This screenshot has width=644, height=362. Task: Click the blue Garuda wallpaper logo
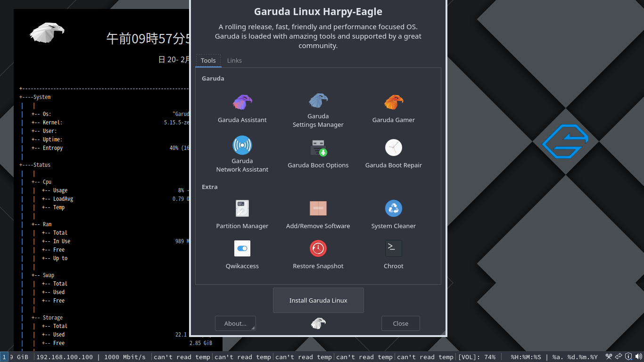coord(565,141)
